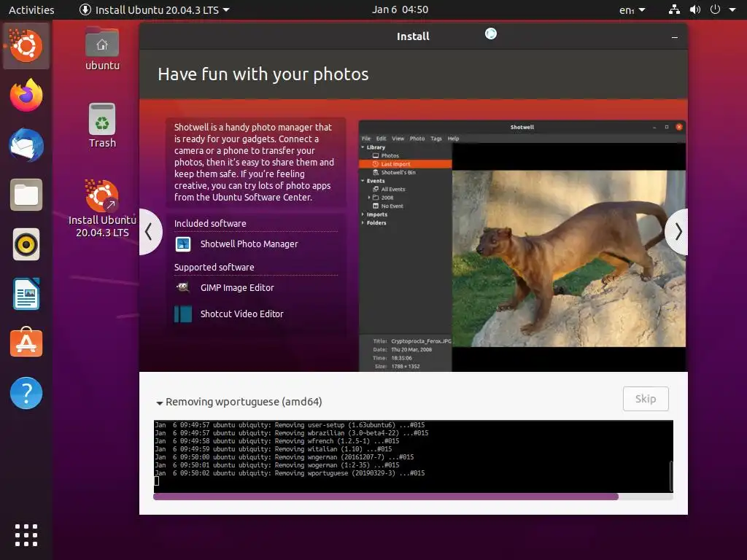747x560 pixels.
Task: Click the 'Included software' heading
Action: (x=210, y=223)
